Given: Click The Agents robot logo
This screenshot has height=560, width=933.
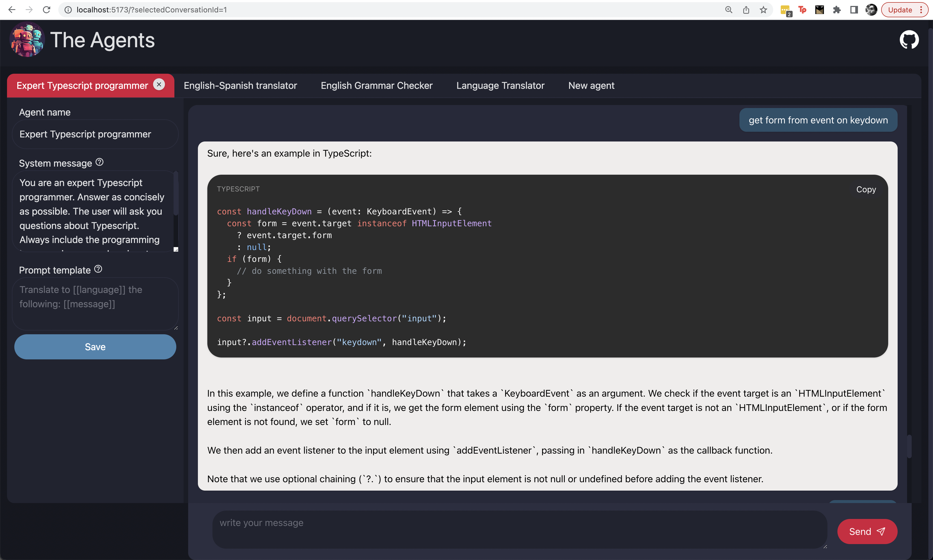Looking at the screenshot, I should [27, 40].
